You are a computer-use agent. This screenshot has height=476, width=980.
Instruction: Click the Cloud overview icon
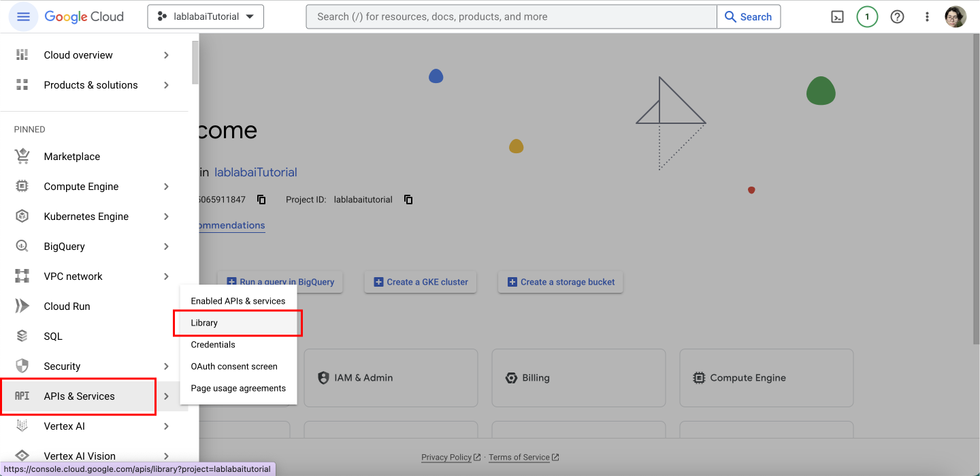click(x=22, y=55)
